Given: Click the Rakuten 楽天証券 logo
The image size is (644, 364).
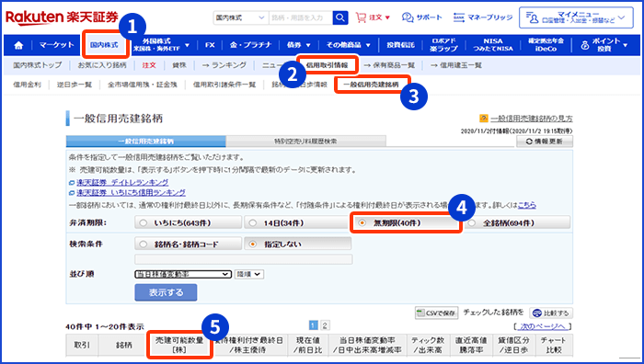Looking at the screenshot, I should click(x=62, y=17).
